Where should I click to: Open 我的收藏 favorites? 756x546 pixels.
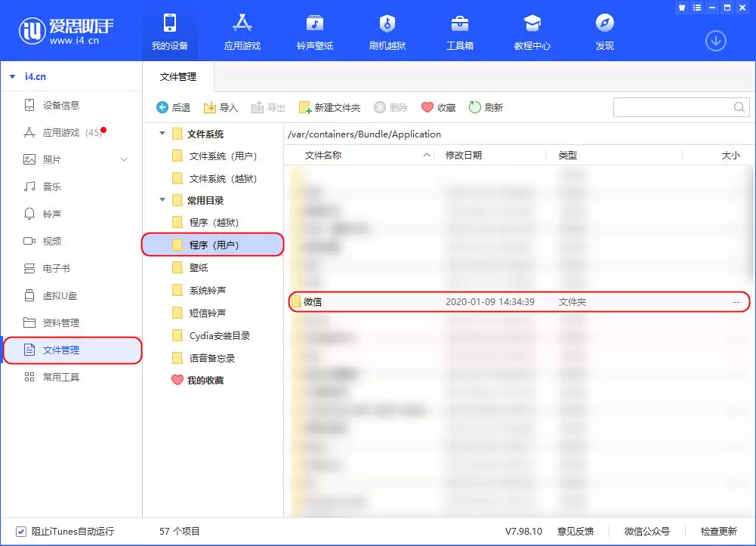click(198, 380)
